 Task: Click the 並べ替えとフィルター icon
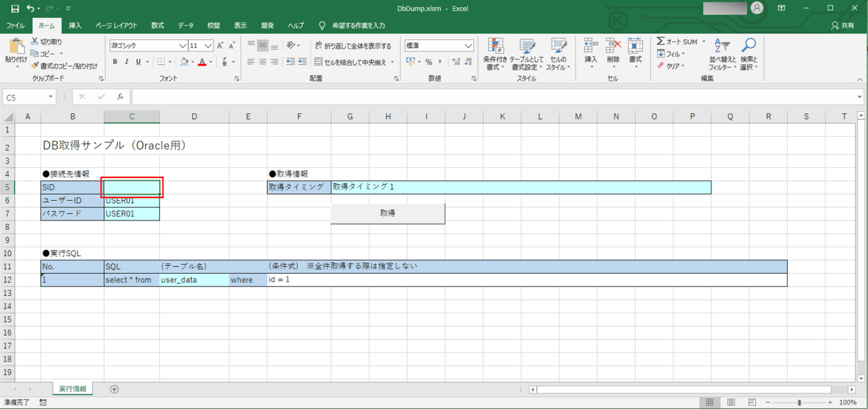[722, 54]
